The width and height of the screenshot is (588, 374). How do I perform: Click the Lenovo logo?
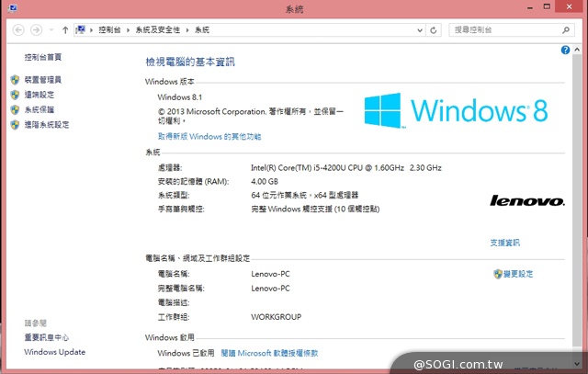point(526,200)
